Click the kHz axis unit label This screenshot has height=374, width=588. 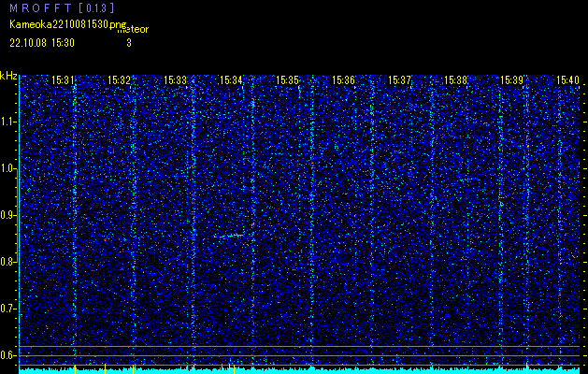pyautogui.click(x=8, y=76)
